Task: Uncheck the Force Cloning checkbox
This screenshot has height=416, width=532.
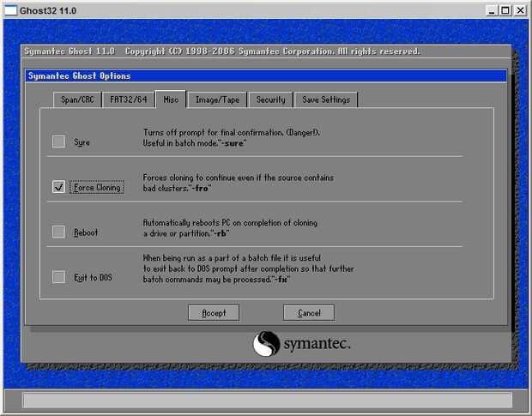Action: 58,187
